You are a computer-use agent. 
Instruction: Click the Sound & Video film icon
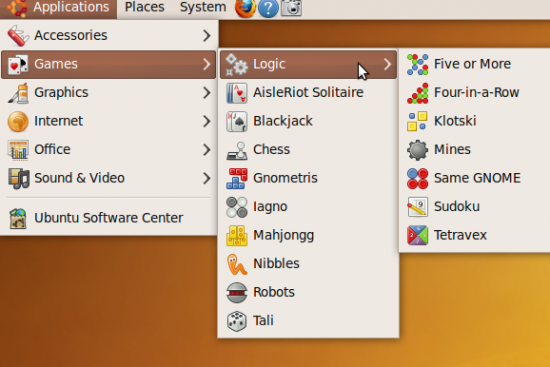[x=18, y=179]
